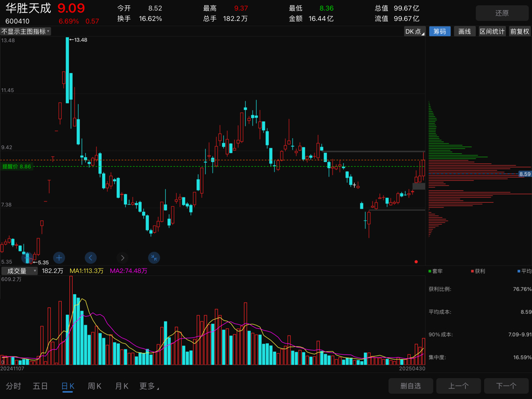Select the 日K daily chart tab
The height and width of the screenshot is (399, 532).
pos(68,386)
